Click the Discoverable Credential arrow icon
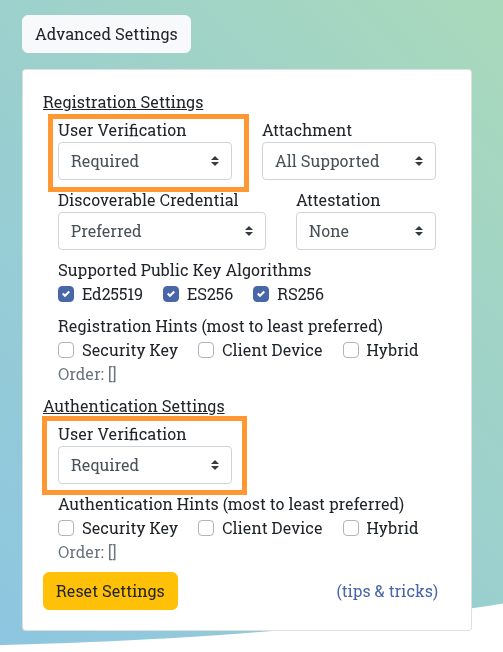The image size is (503, 652). 249,231
